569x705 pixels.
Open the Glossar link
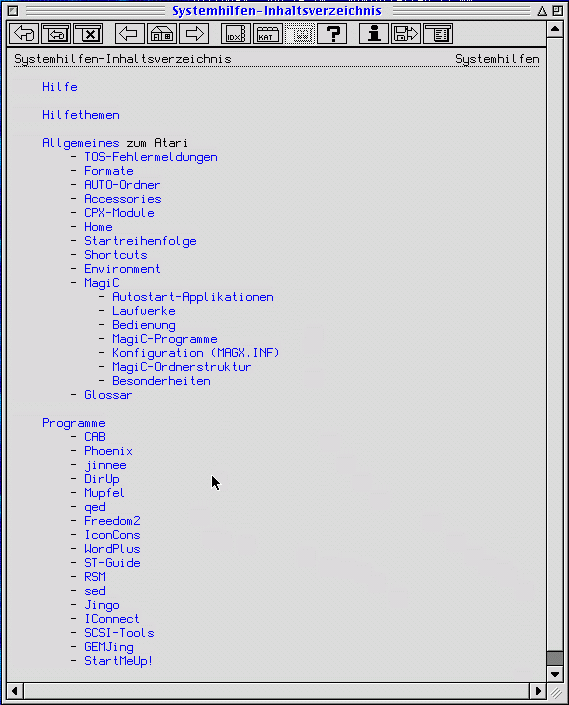coord(108,395)
